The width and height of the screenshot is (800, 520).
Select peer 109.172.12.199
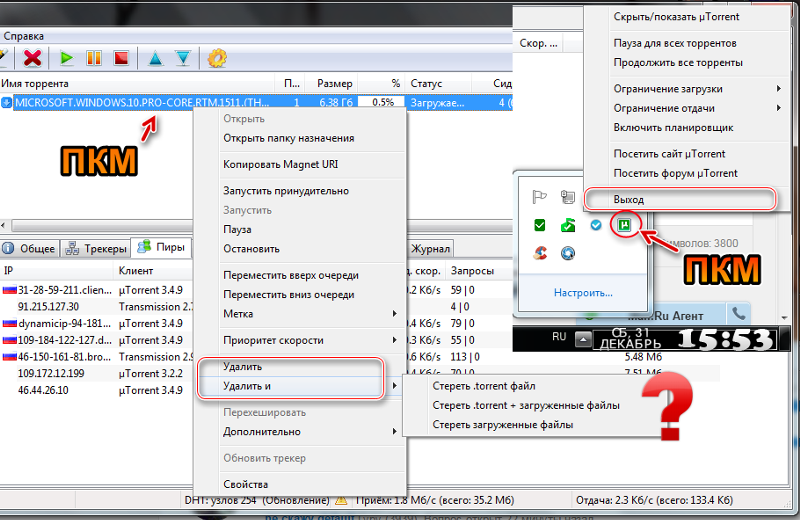pyautogui.click(x=51, y=374)
